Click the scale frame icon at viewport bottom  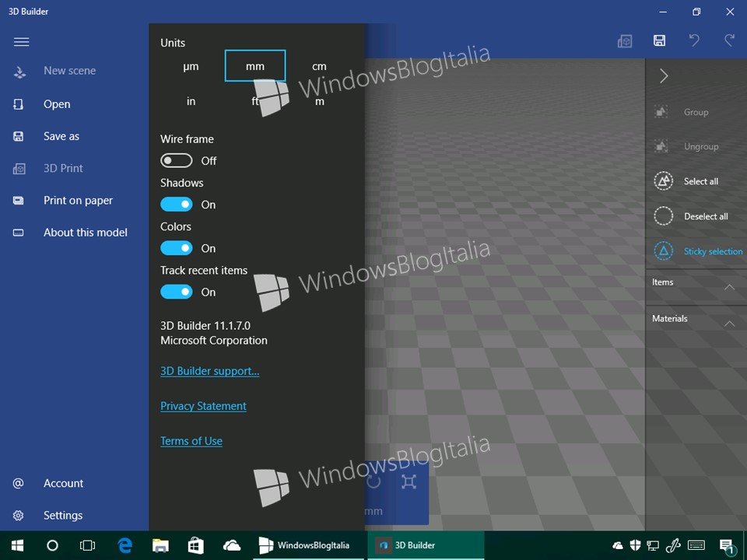pos(409,481)
